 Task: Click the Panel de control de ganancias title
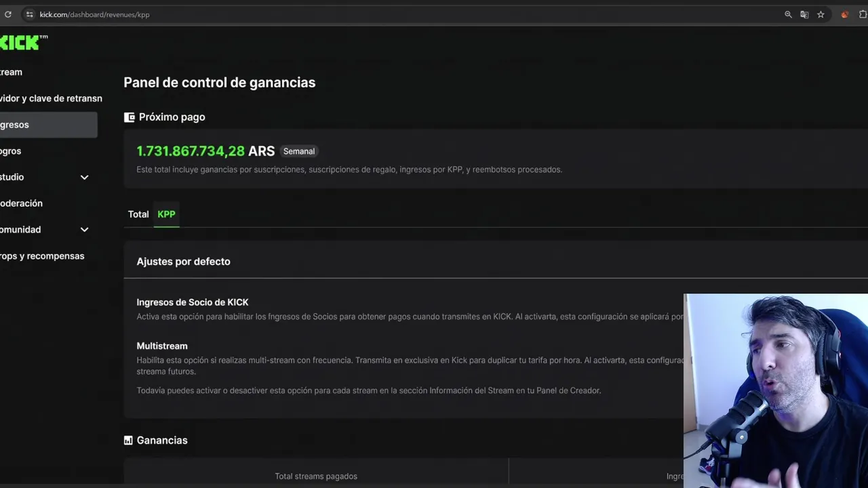(220, 83)
